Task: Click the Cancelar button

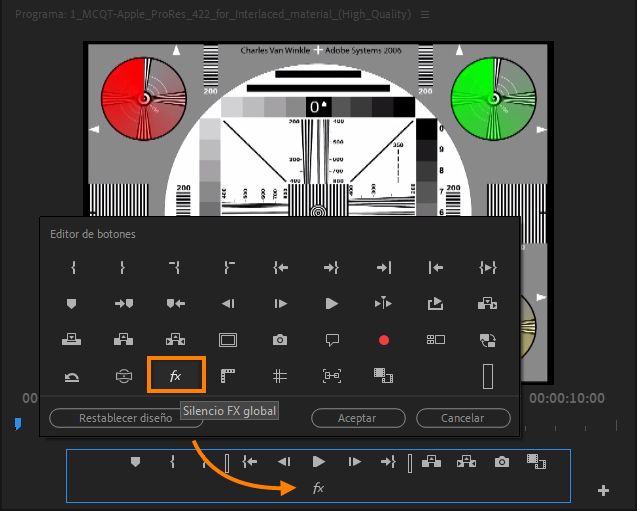Action: point(463,418)
